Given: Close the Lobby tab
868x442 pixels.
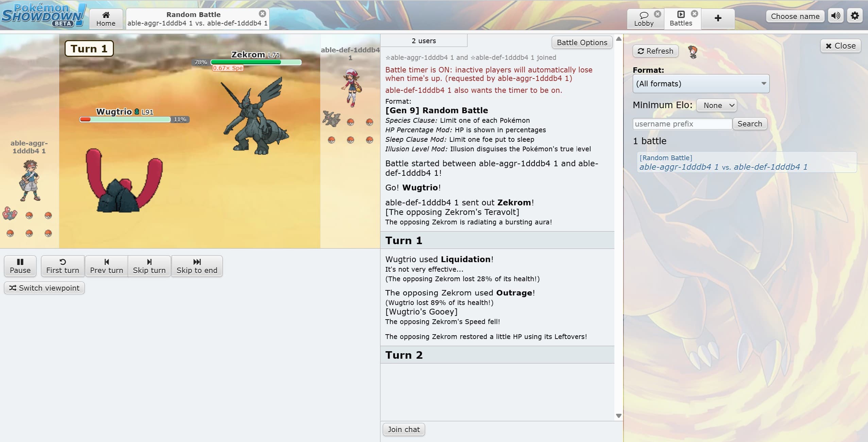Looking at the screenshot, I should pos(658,14).
